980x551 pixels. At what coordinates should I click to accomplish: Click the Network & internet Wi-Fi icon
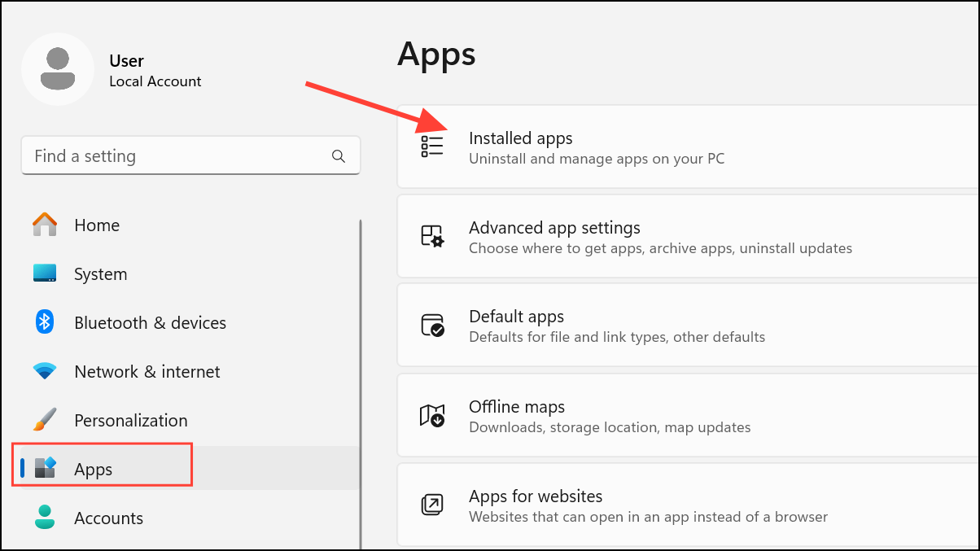click(x=43, y=371)
